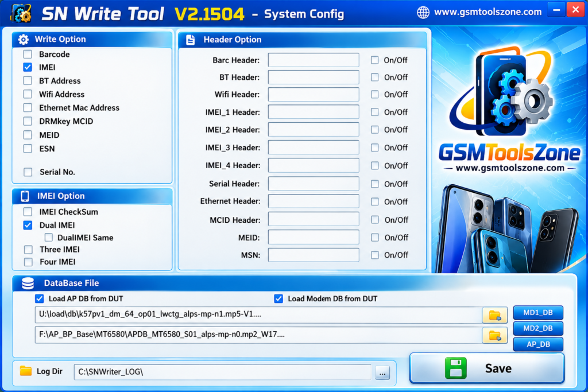
Task: Toggle Wifi Header On/Off checkbox
Action: coord(374,95)
